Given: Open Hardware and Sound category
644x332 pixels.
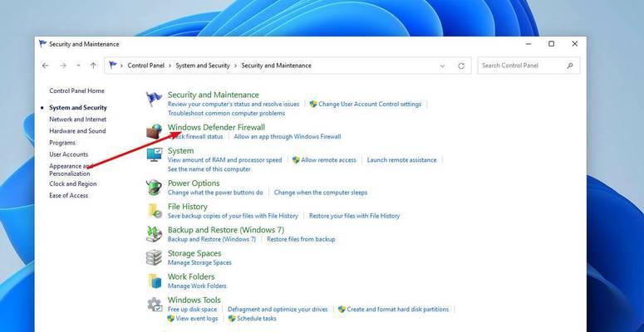Looking at the screenshot, I should click(x=77, y=131).
